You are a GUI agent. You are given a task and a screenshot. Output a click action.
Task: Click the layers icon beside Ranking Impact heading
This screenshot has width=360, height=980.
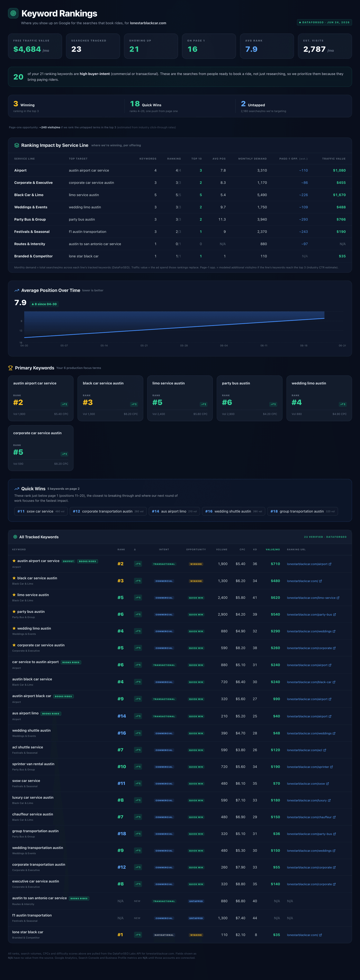click(17, 145)
